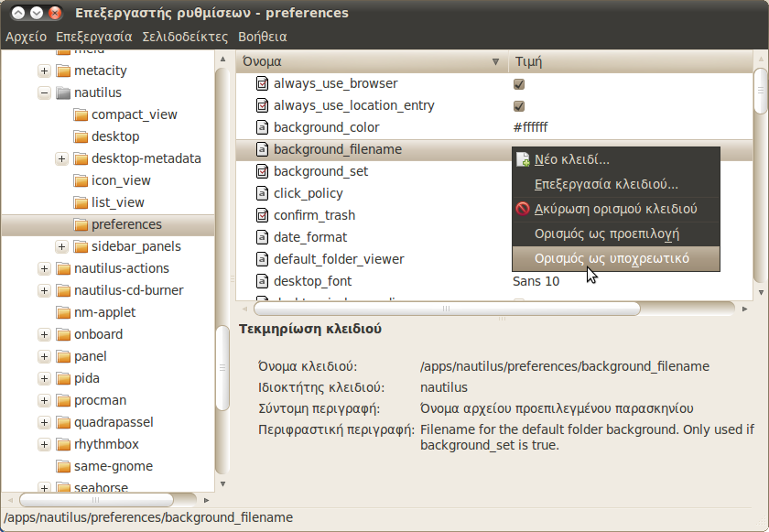
Task: Choose Ορισμός ως υποχρεωτικό from context menu
Action: click(616, 258)
